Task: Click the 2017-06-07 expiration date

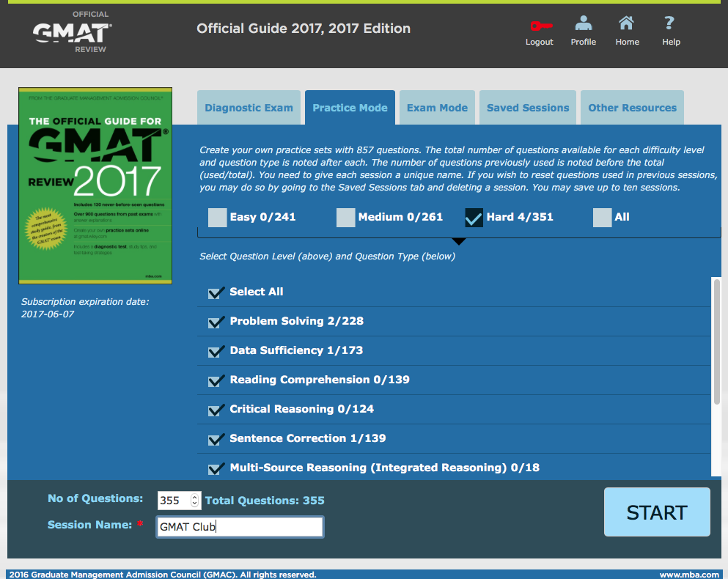Action: click(x=48, y=314)
